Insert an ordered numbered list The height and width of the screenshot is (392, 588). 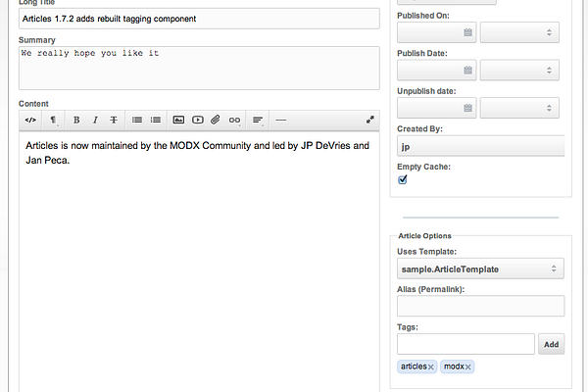(x=155, y=120)
